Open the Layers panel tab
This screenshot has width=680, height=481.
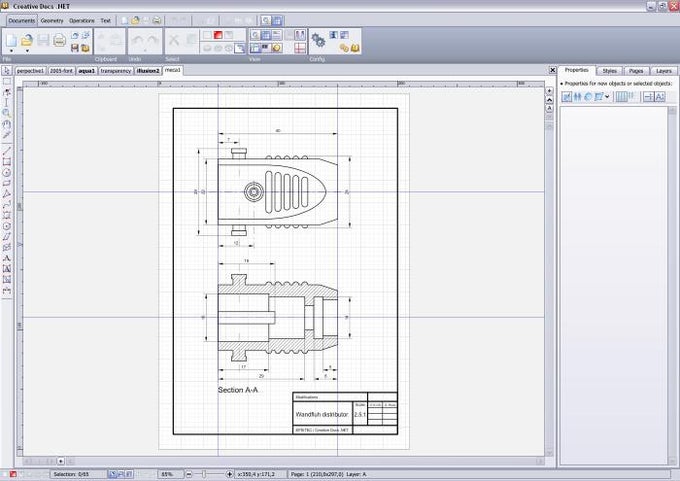[x=664, y=71]
